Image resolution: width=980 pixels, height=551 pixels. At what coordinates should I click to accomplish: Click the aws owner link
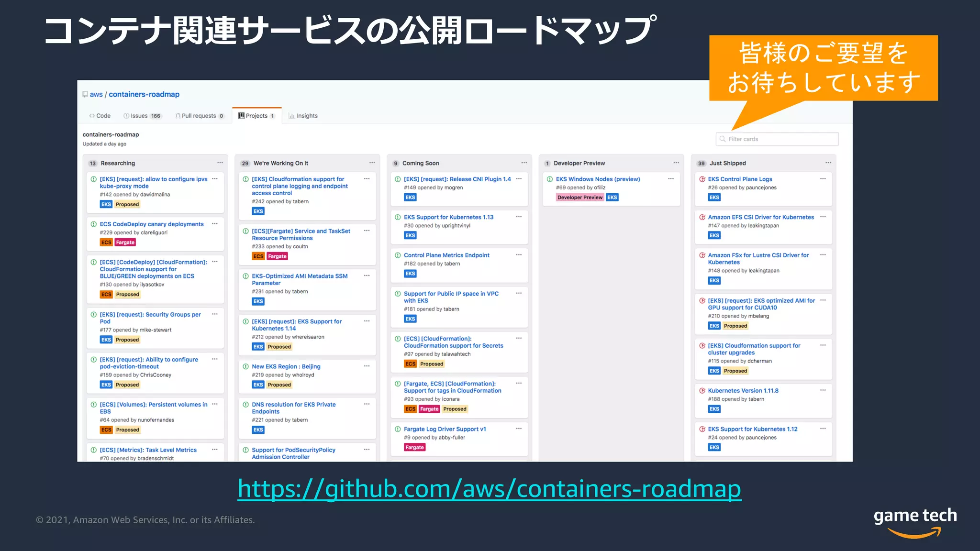(x=96, y=94)
